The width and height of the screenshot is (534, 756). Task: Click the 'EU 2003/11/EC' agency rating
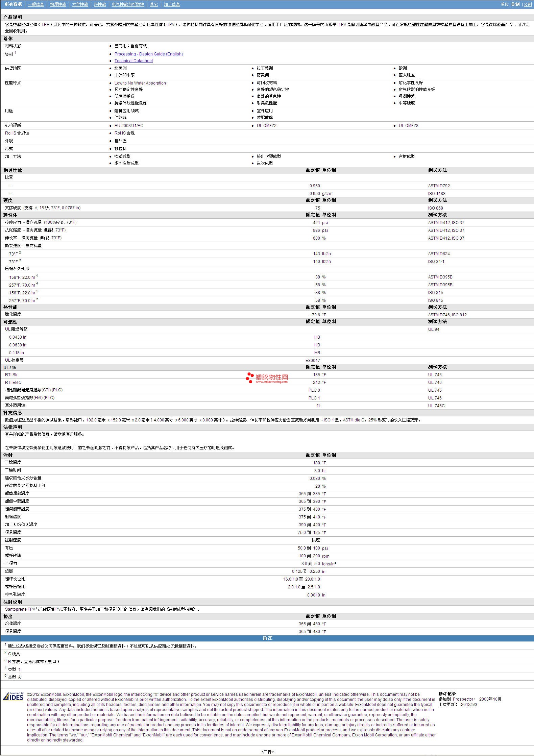[x=129, y=126]
